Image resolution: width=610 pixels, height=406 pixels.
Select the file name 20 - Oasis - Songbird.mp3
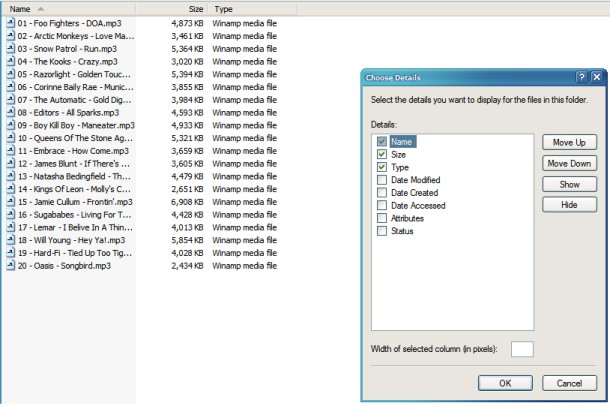click(64, 266)
